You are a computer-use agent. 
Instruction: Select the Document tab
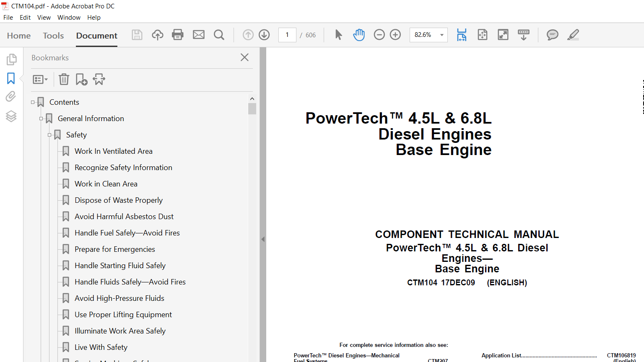tap(97, 36)
